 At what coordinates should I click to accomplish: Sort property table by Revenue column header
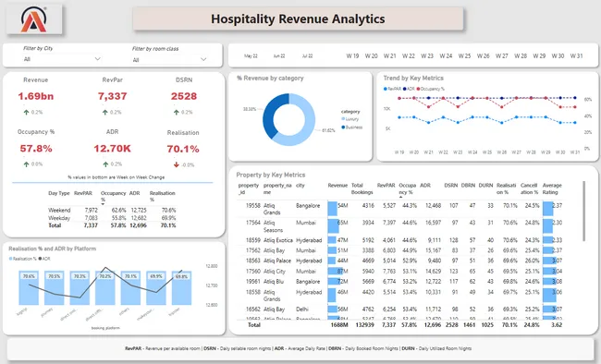(x=337, y=186)
